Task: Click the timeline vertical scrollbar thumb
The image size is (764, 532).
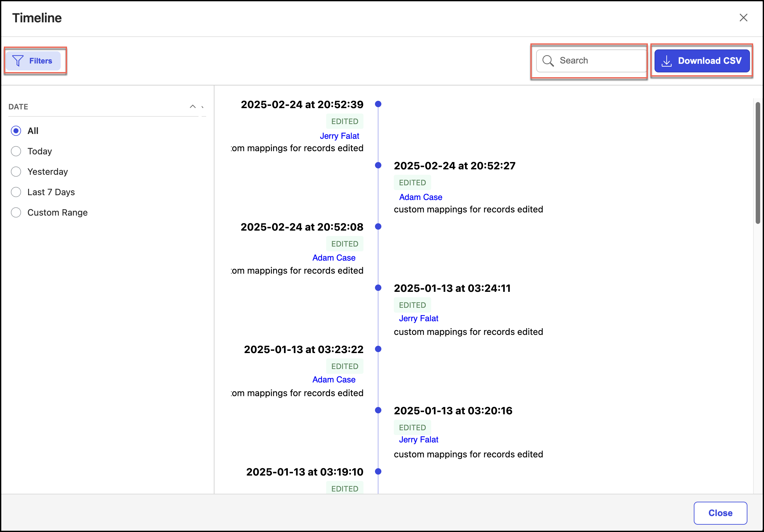Action: click(757, 163)
